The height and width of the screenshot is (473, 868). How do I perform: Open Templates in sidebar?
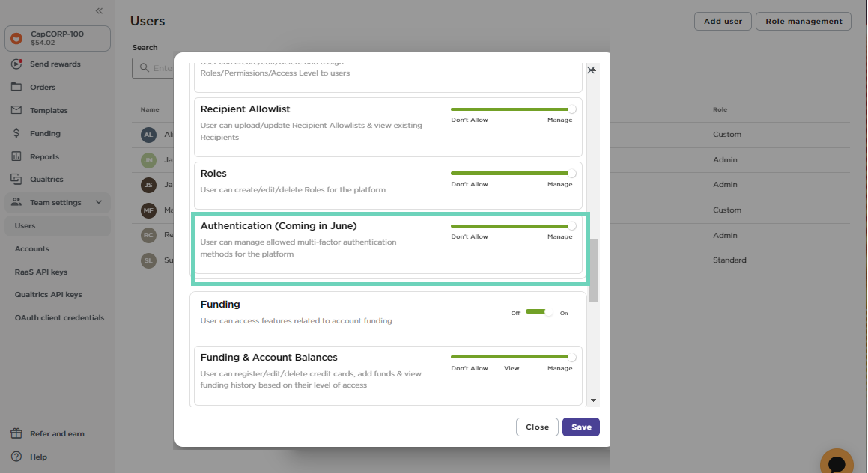click(x=49, y=110)
